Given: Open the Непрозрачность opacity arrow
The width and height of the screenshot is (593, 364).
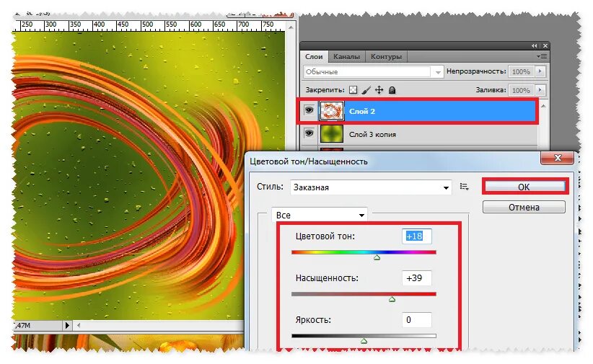Looking at the screenshot, I should point(540,71).
